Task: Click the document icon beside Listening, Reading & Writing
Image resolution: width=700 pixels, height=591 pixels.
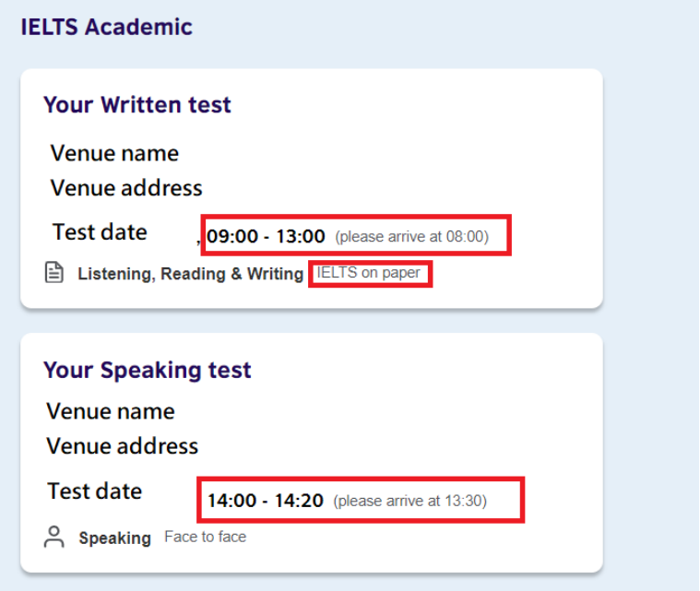Action: (x=54, y=273)
